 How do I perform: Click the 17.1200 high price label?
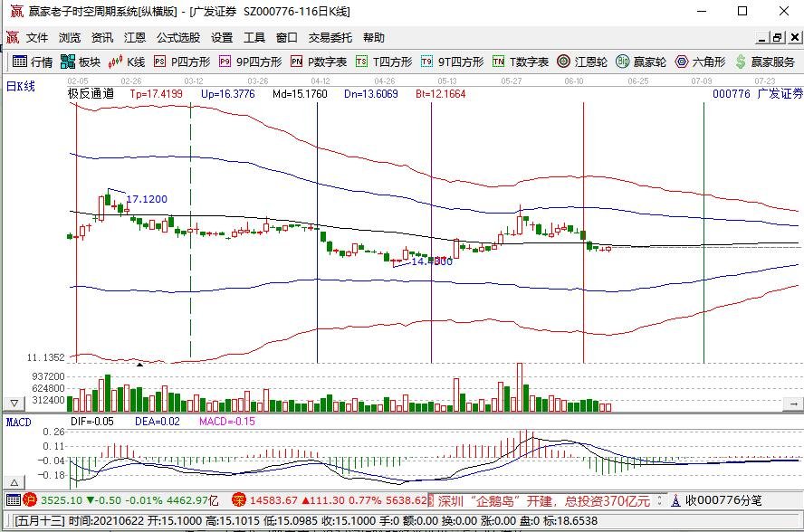tap(147, 199)
